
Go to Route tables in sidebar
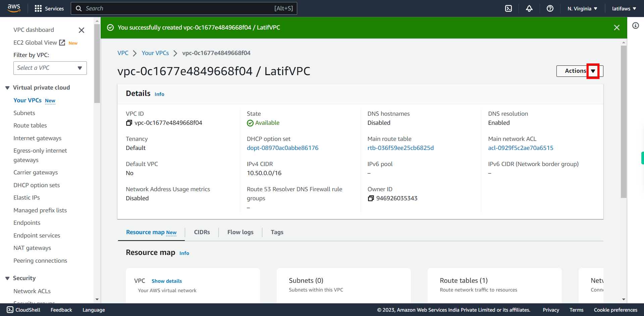pyautogui.click(x=30, y=125)
